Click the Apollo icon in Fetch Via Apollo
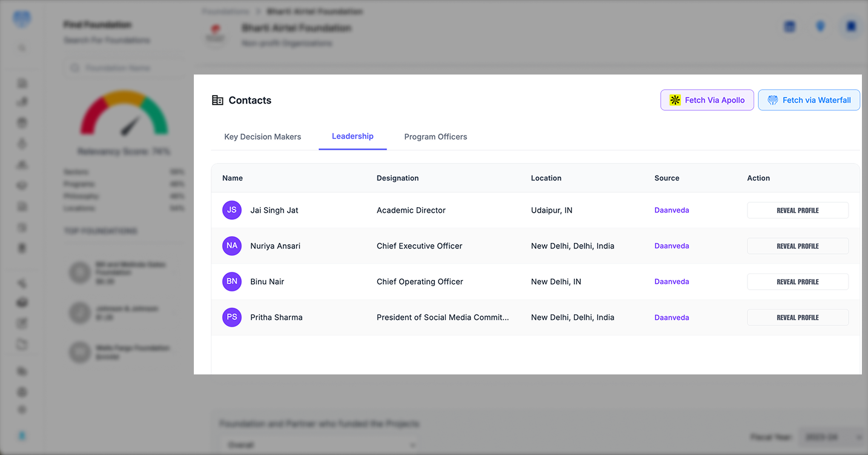 pos(675,100)
